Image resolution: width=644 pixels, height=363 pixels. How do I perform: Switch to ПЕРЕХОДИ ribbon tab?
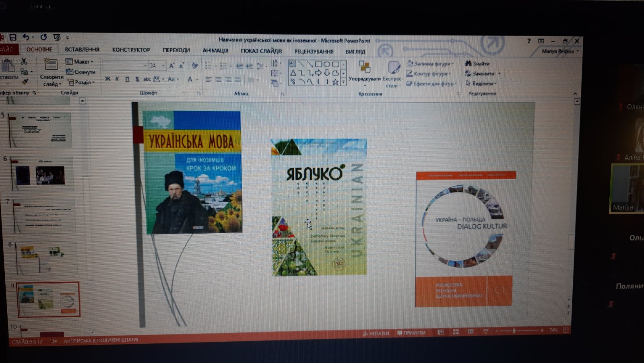coord(176,50)
